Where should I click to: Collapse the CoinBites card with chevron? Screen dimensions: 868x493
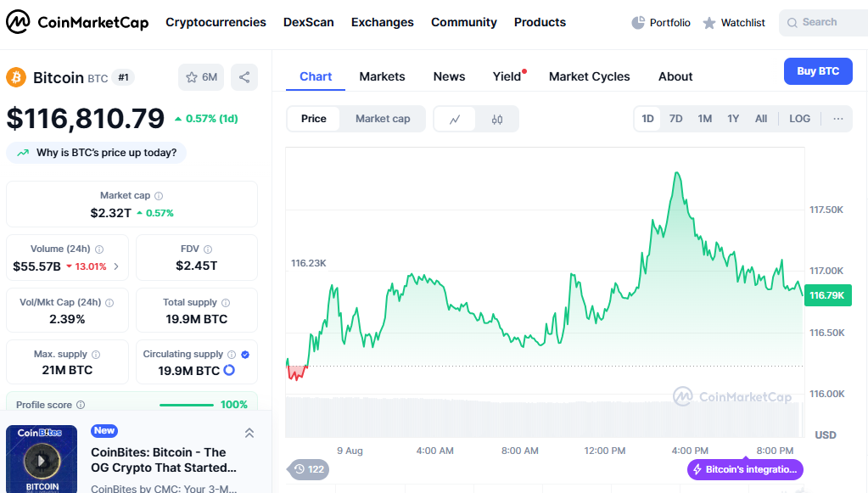(x=249, y=433)
